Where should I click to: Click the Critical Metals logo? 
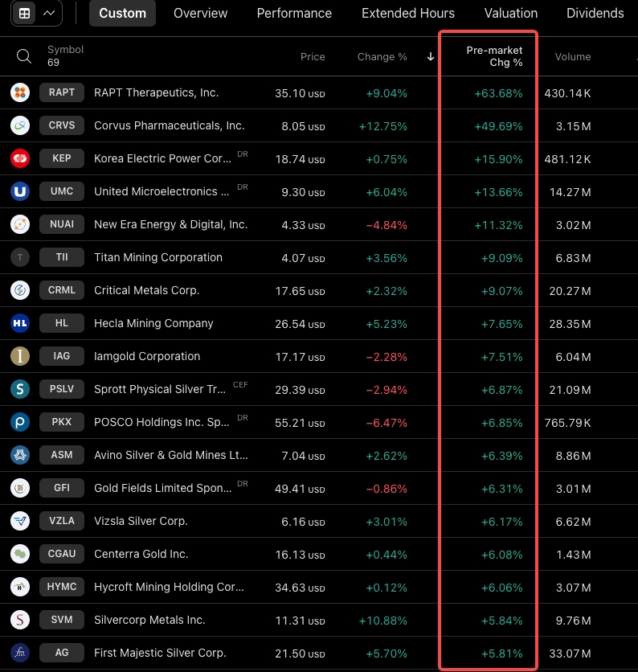point(20,290)
